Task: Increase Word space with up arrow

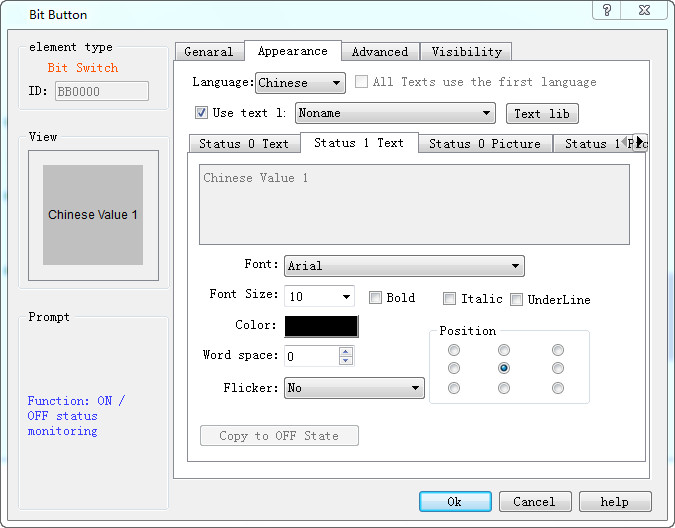Action: click(x=346, y=352)
